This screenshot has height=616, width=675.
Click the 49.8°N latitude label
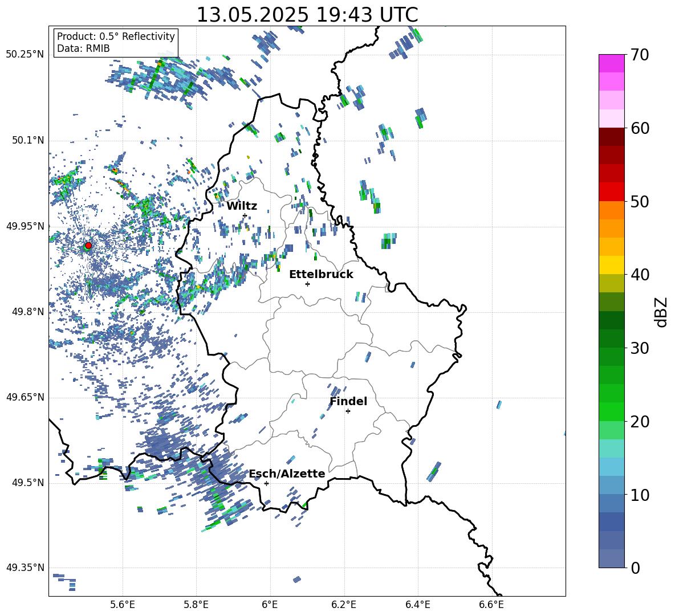27,312
